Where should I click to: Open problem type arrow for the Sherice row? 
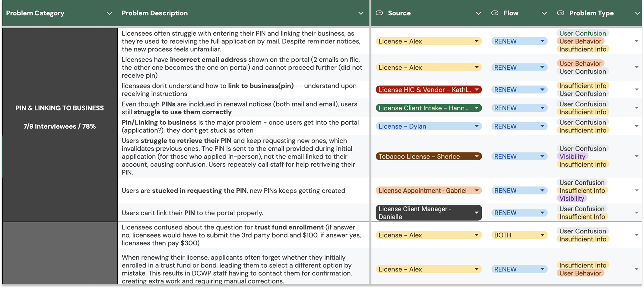pyautogui.click(x=636, y=156)
